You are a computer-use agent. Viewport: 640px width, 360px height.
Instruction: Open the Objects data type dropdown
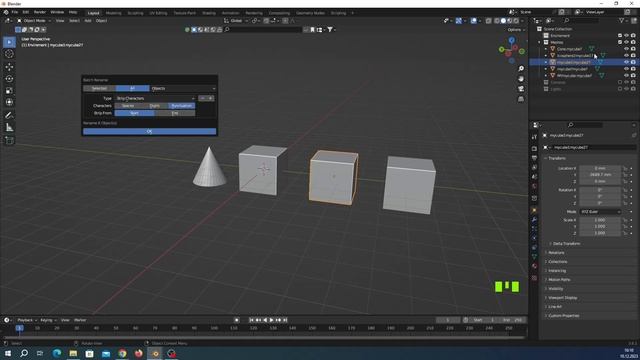click(183, 88)
